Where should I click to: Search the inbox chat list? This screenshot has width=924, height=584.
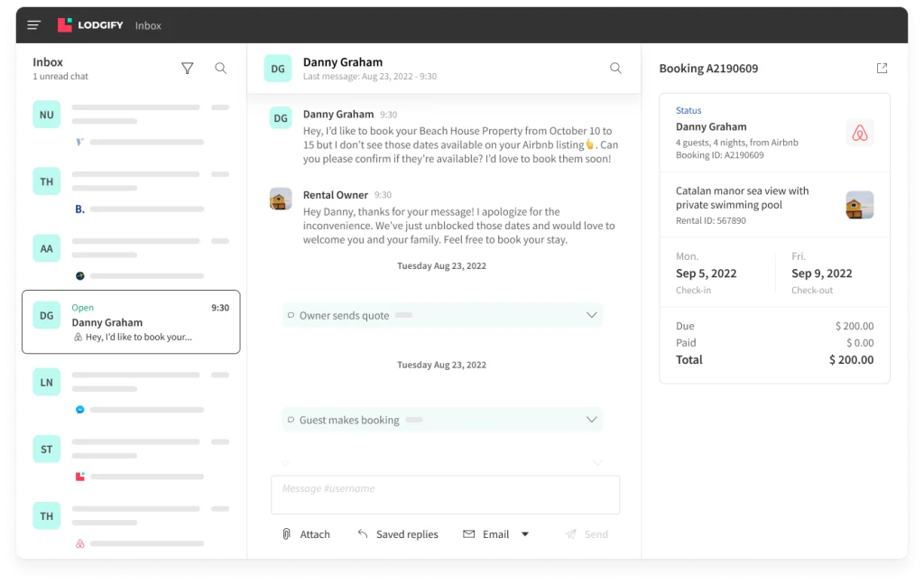point(220,69)
